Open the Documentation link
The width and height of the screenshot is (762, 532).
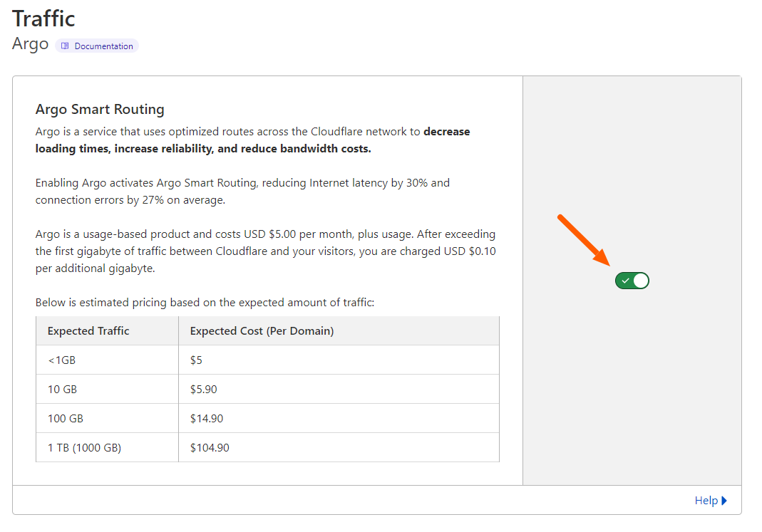(103, 46)
